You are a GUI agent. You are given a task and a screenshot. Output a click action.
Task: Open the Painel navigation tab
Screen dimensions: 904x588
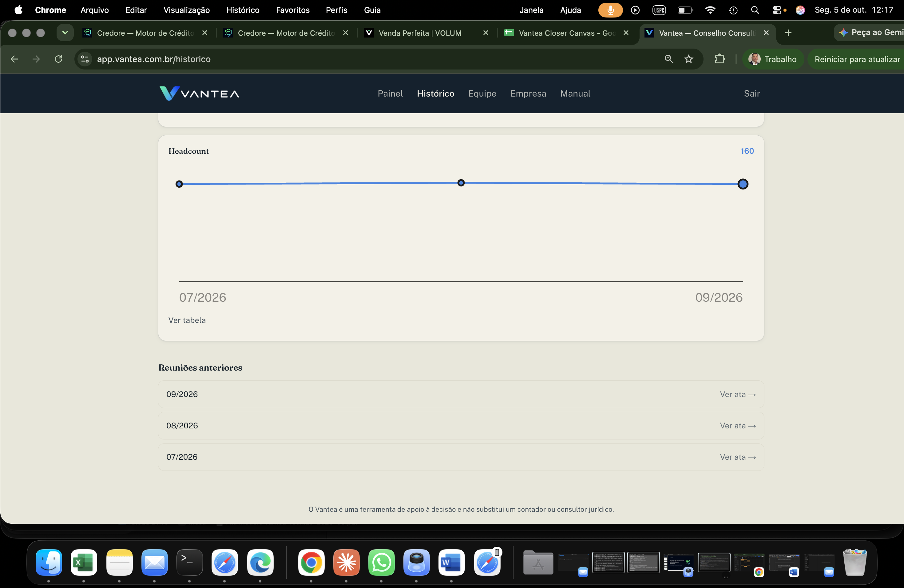point(390,93)
